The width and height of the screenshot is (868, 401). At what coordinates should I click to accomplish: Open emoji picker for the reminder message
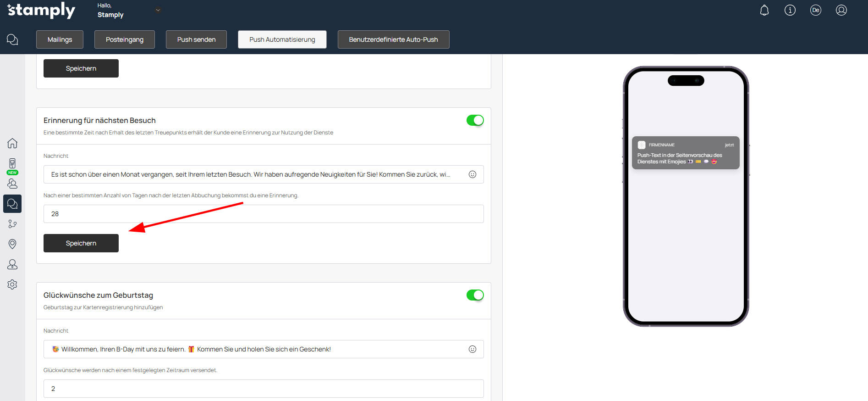pyautogui.click(x=472, y=174)
